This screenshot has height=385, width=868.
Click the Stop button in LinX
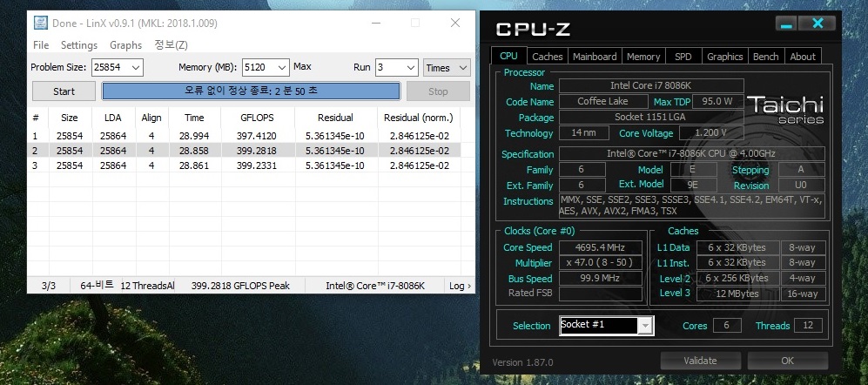pos(438,91)
